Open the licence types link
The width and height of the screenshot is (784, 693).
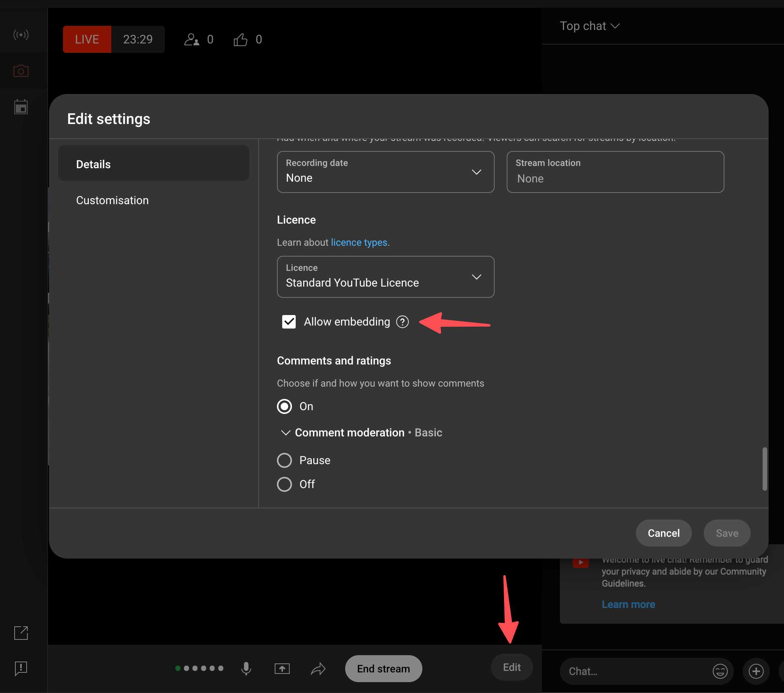click(359, 243)
